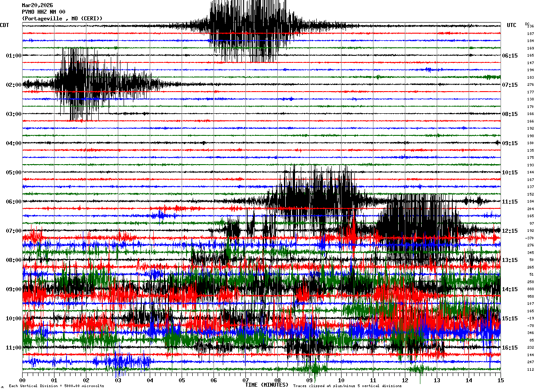Viewport: 536px width, 392px height.
Task: Click the 'Traces clipped at plus/minus 5 vertical divisions' note
Action: [x=347, y=386]
